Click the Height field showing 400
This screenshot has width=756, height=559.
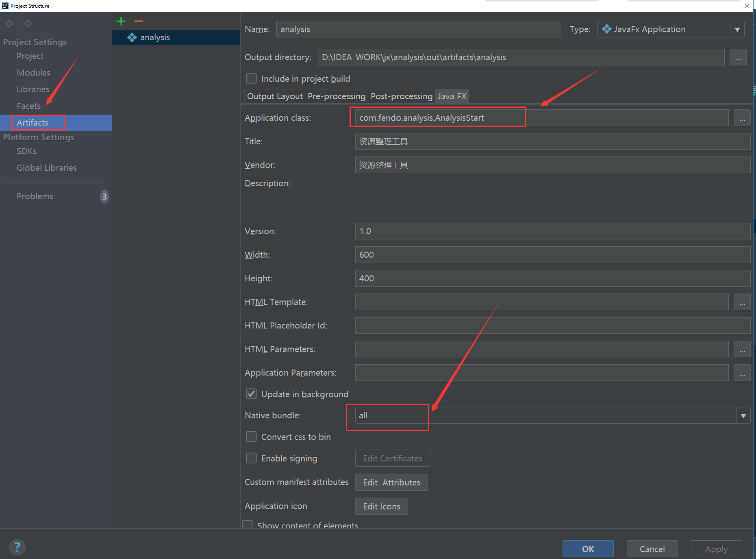coord(553,278)
